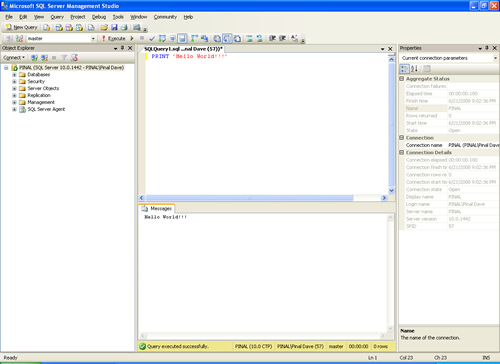The image size is (500, 364).
Task: Select the Messages results tab
Action: [x=157, y=208]
